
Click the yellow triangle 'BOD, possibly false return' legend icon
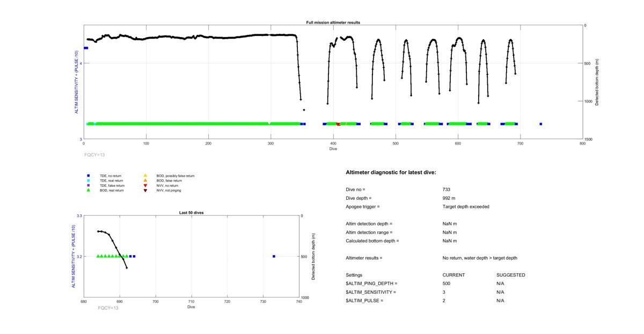tap(145, 176)
